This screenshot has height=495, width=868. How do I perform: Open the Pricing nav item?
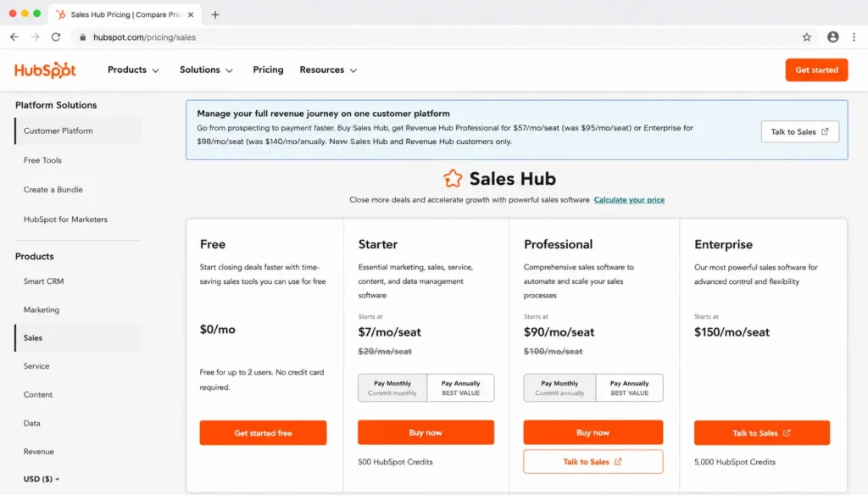click(x=268, y=70)
